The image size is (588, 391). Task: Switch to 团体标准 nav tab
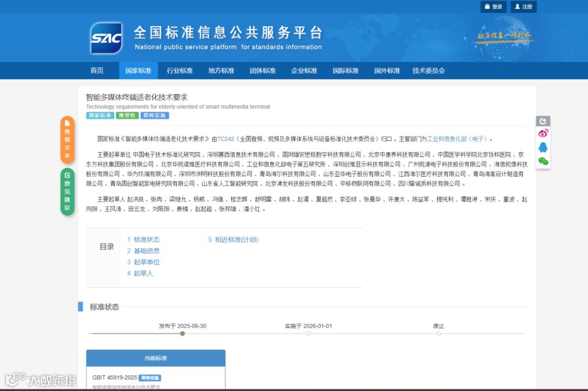click(263, 70)
